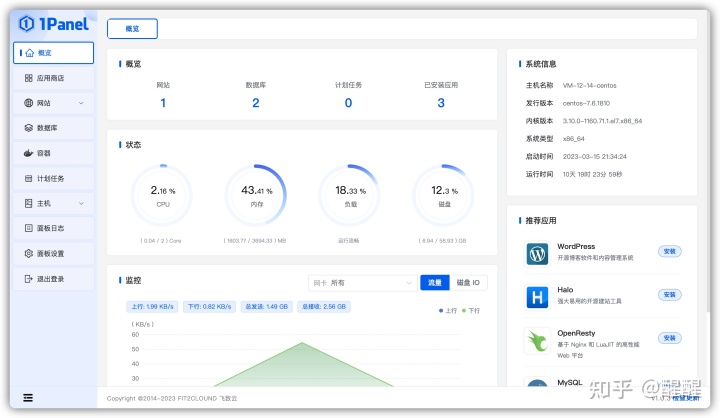Click the 下行 speed tag
Viewport: 720px width, 418px height.
pyautogui.click(x=209, y=306)
